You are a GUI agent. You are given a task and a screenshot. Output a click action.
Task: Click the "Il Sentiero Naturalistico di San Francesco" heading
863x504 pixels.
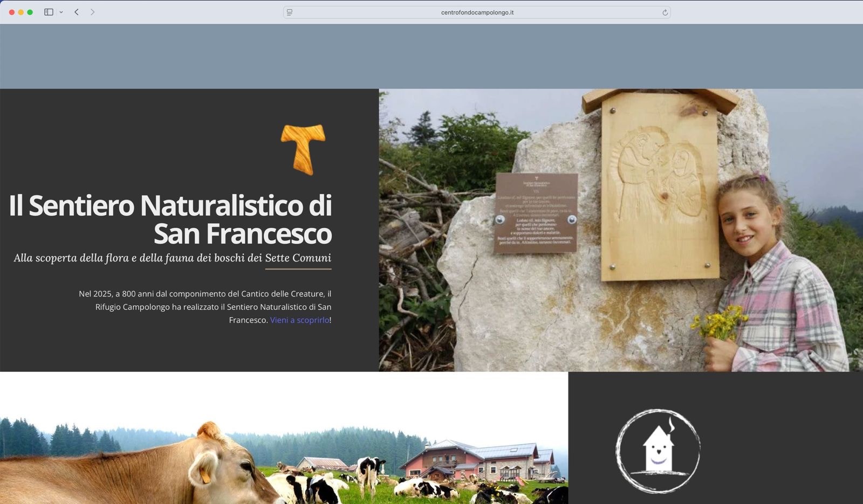[x=170, y=219]
